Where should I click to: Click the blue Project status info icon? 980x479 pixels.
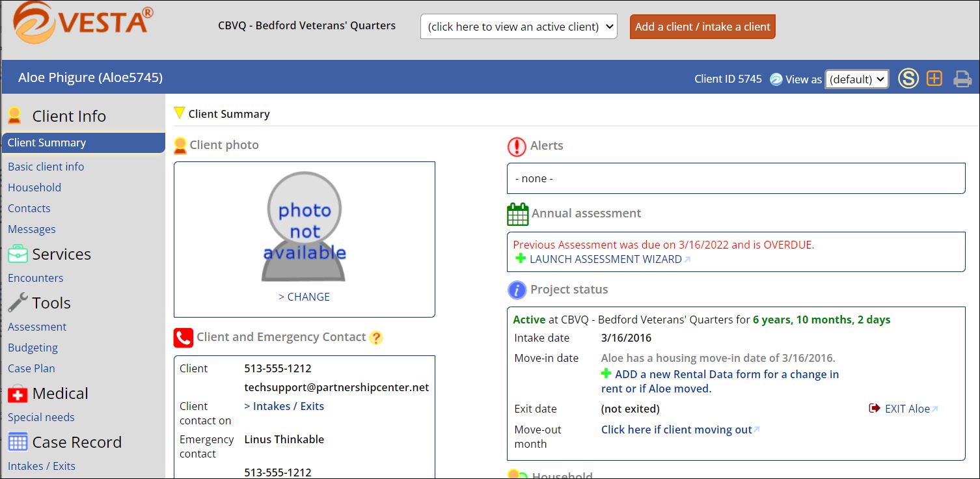point(517,290)
